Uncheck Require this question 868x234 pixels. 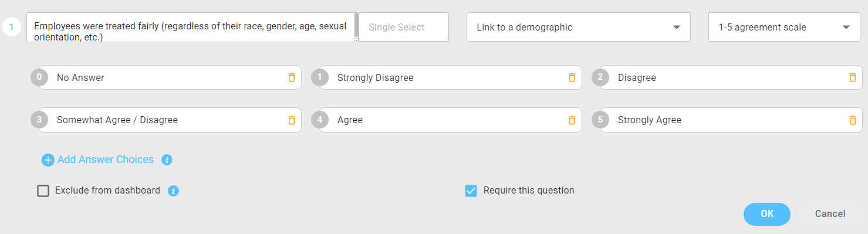pos(471,191)
